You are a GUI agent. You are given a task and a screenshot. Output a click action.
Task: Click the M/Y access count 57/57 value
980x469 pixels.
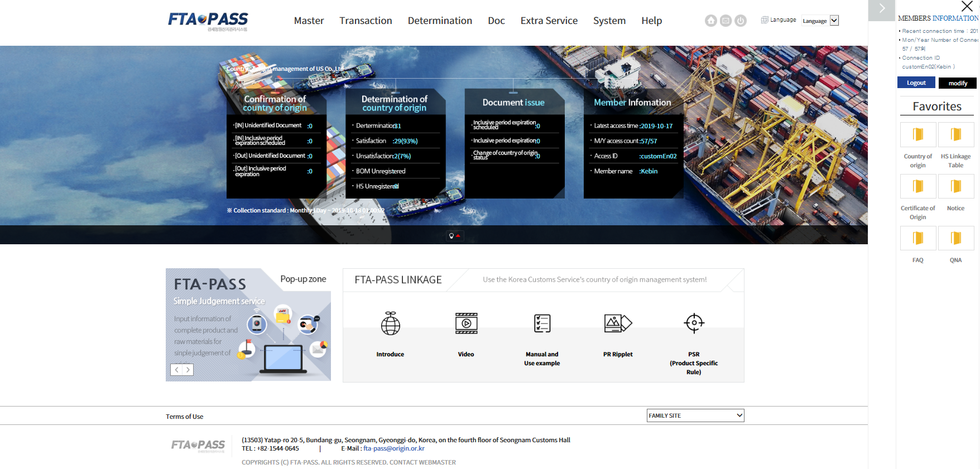coord(649,141)
